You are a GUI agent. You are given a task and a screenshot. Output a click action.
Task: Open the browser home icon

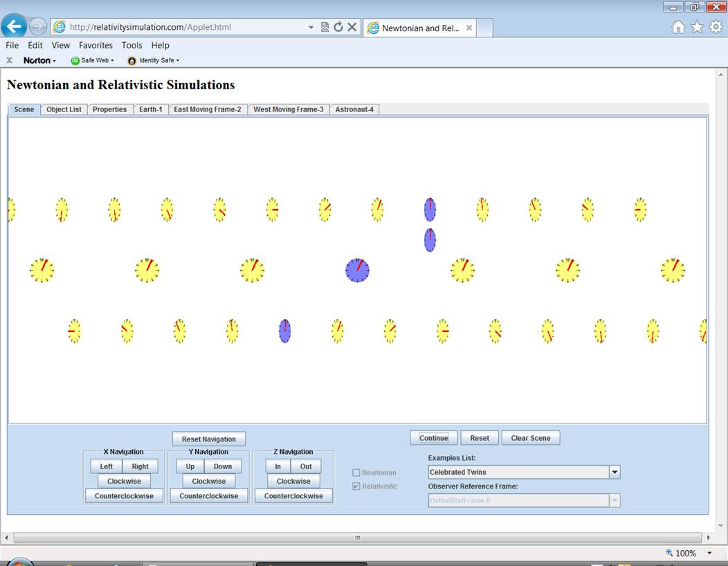click(x=678, y=27)
